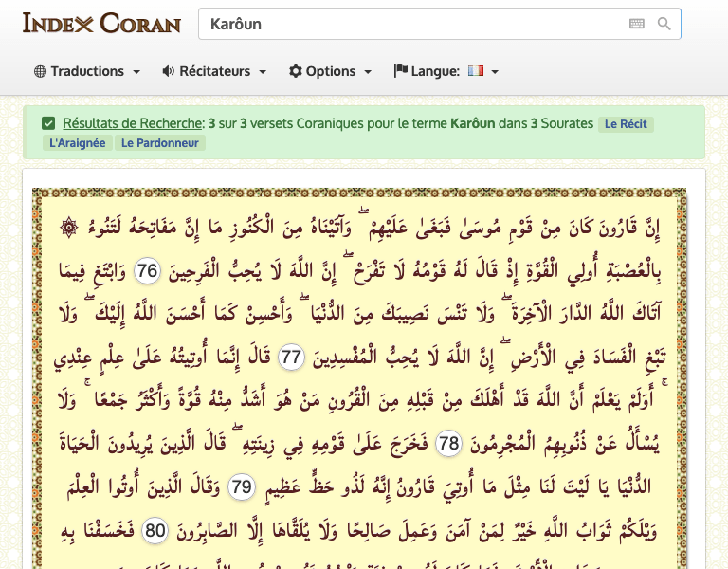Click the green results check icon
Viewport: 728px width, 569px height.
[x=48, y=123]
